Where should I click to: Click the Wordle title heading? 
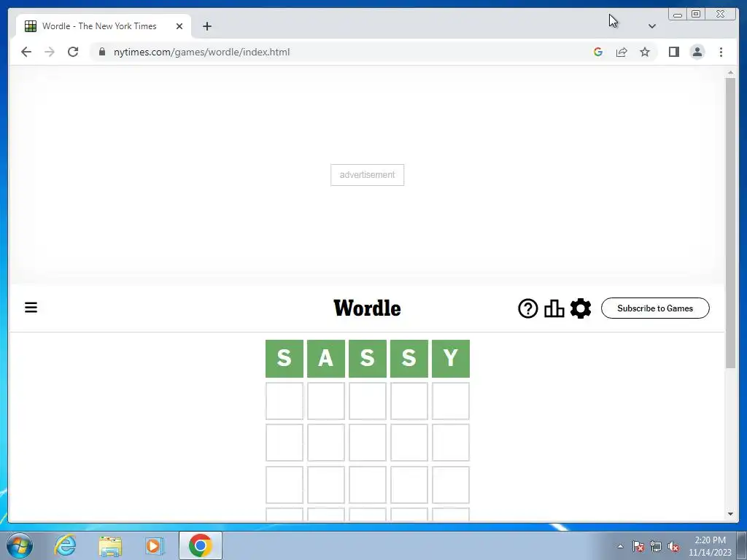pos(368,308)
